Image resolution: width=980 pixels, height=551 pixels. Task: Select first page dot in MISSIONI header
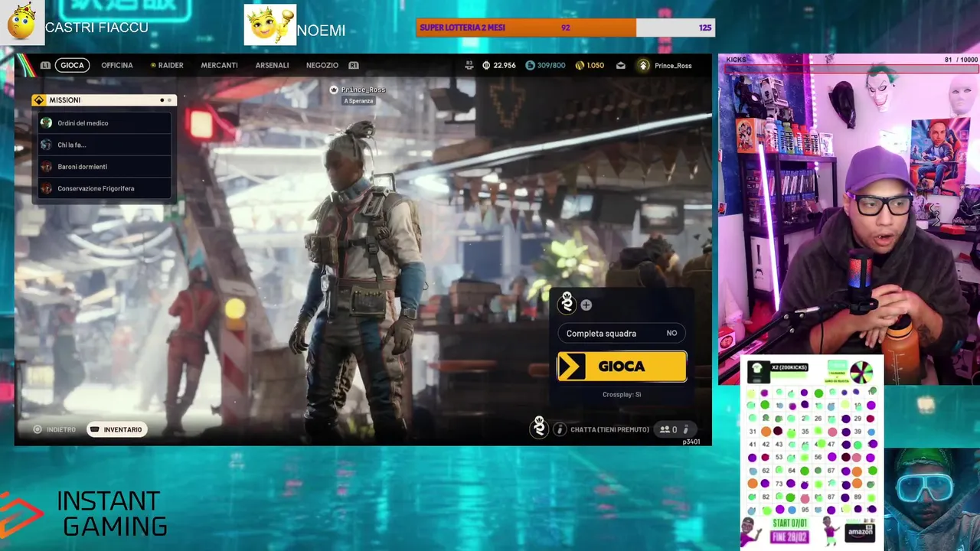point(162,100)
